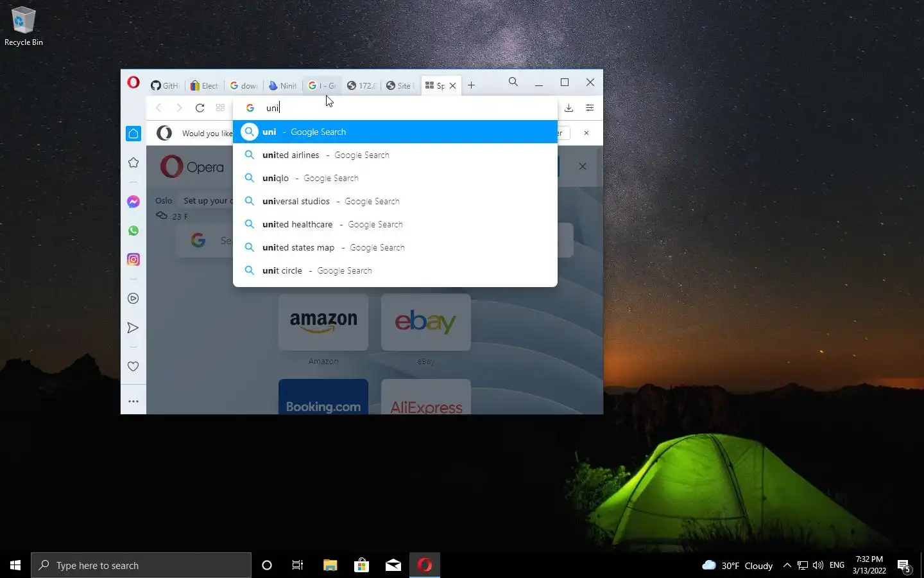Open Task View on the taskbar

(298, 565)
